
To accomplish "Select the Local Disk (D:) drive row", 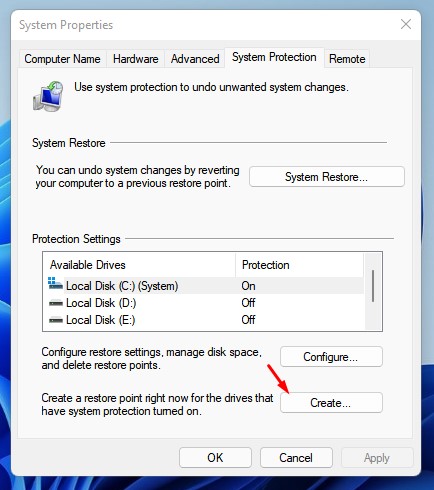I will (204, 303).
